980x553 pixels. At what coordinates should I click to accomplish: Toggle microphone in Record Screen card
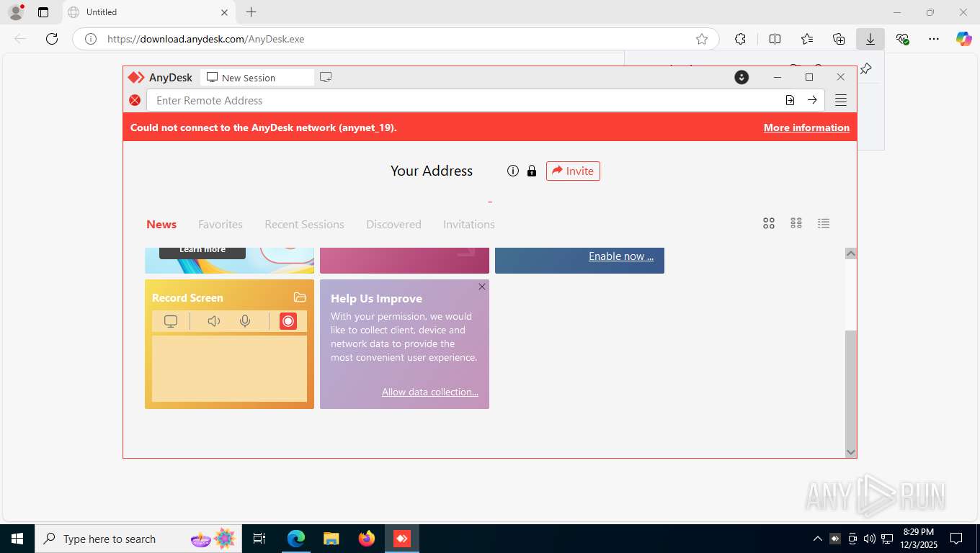coord(245,321)
